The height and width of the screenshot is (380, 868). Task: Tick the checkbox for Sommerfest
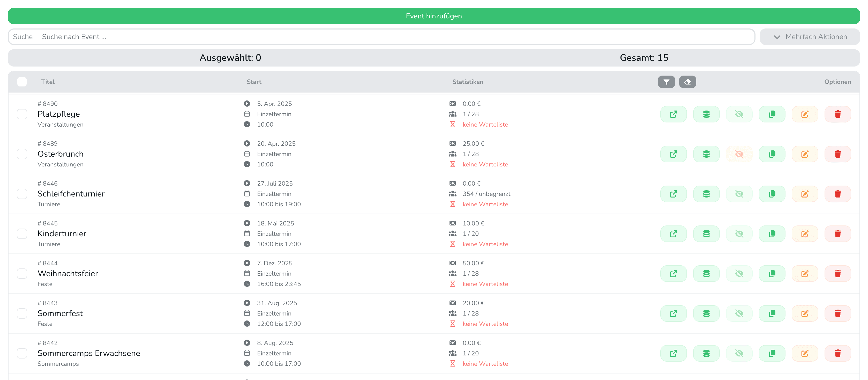tap(22, 313)
